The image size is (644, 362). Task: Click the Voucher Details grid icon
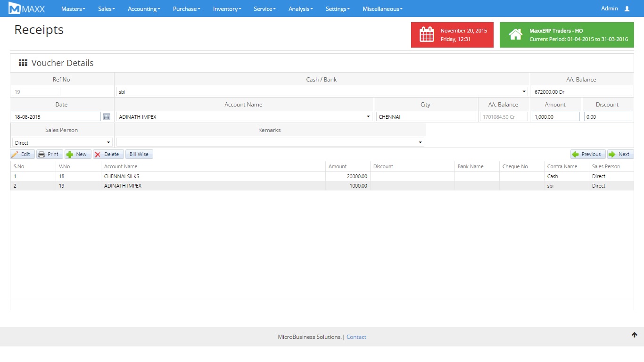point(23,63)
